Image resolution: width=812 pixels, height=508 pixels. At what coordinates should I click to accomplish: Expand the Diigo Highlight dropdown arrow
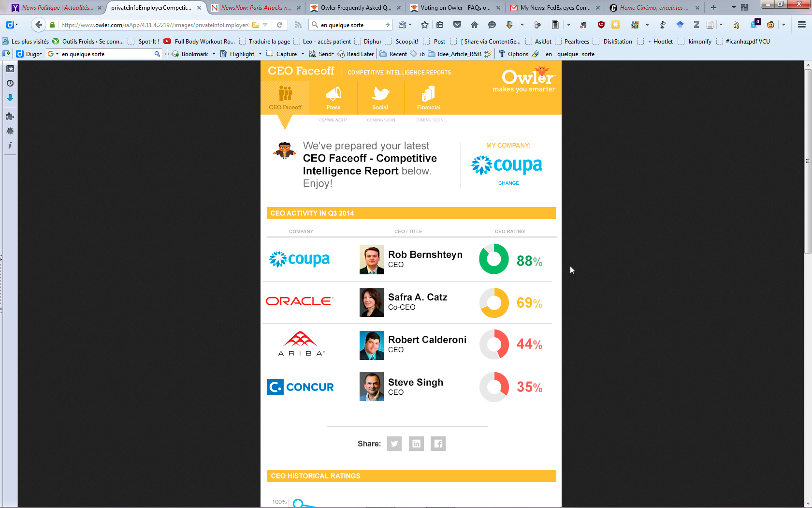coord(260,54)
